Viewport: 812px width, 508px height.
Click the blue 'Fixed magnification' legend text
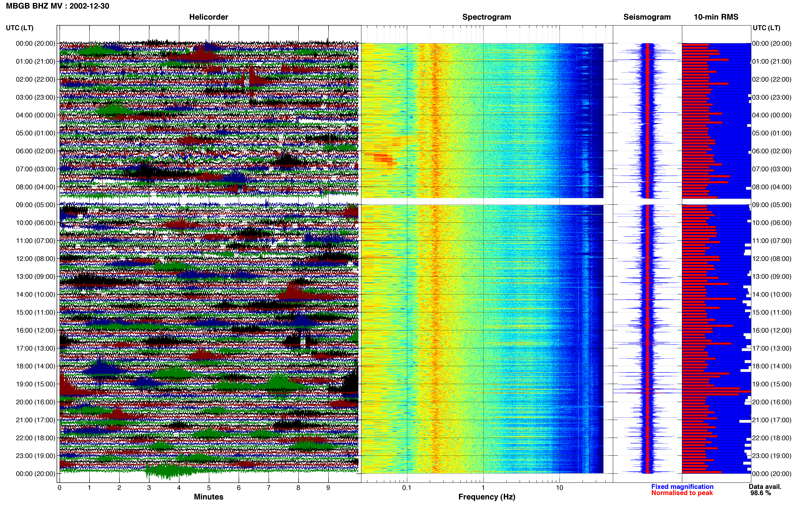tap(682, 487)
